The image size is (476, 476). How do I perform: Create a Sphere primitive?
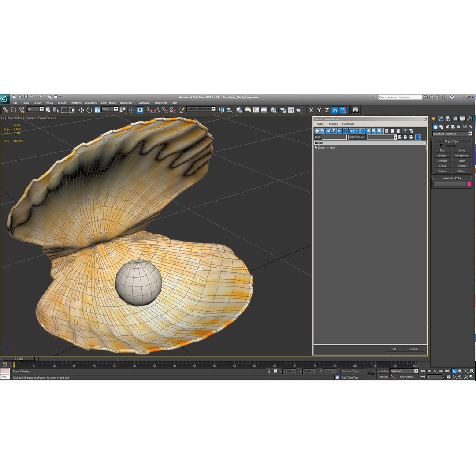point(442,156)
